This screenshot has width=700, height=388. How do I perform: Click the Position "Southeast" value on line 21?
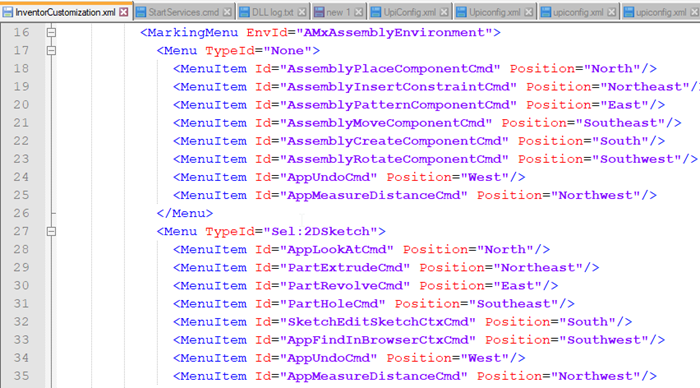621,123
